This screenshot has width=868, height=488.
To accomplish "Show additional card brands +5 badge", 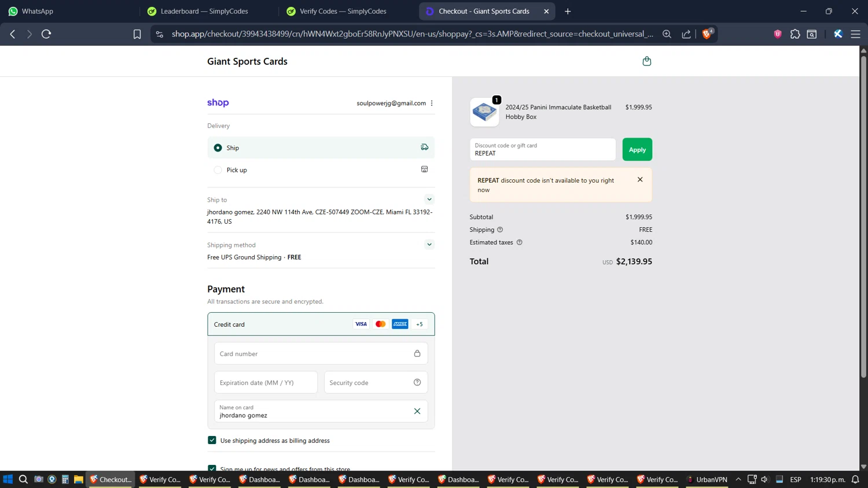I will pos(420,324).
